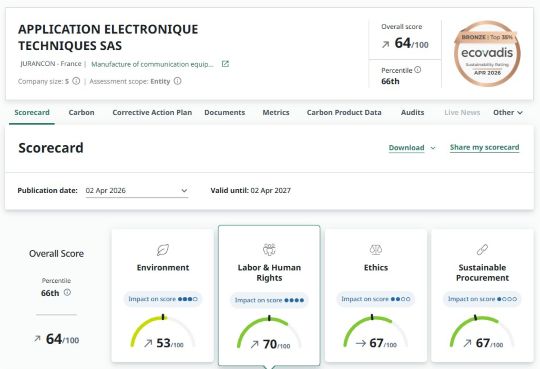Click the JURANCON - France location text
Image resolution: width=540 pixels, height=369 pixels.
point(51,64)
